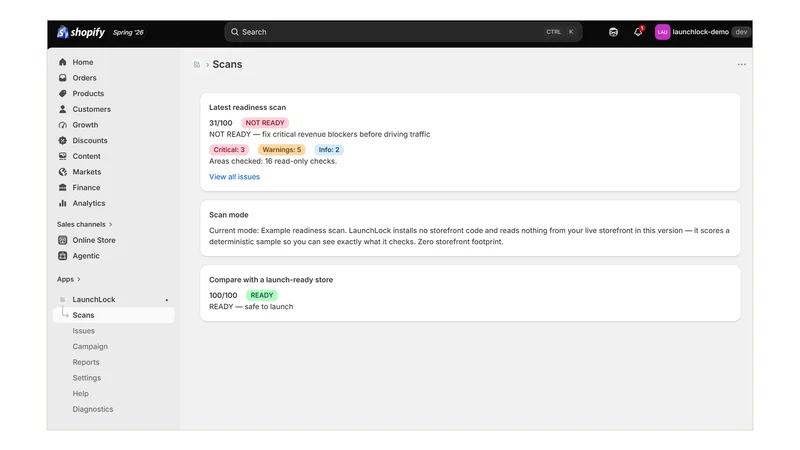Click the Orders inbox icon
800x450 pixels.
[x=62, y=78]
